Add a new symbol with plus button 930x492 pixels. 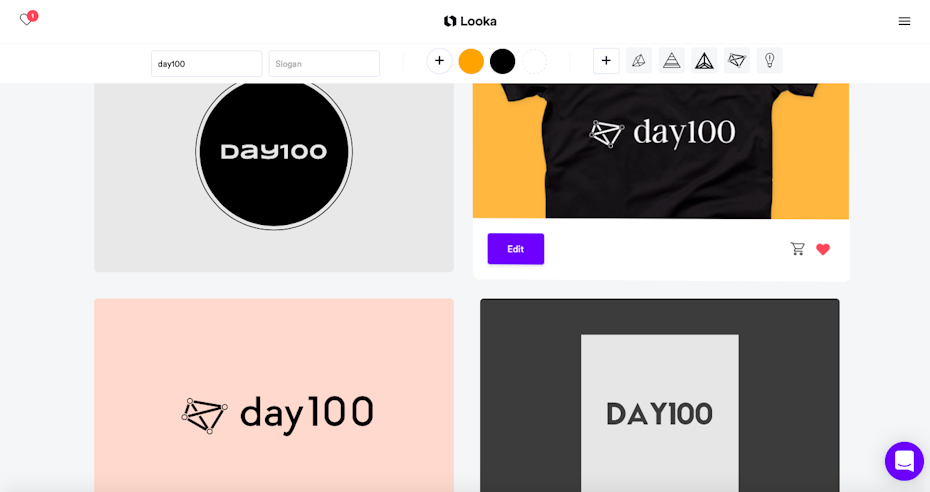(606, 60)
